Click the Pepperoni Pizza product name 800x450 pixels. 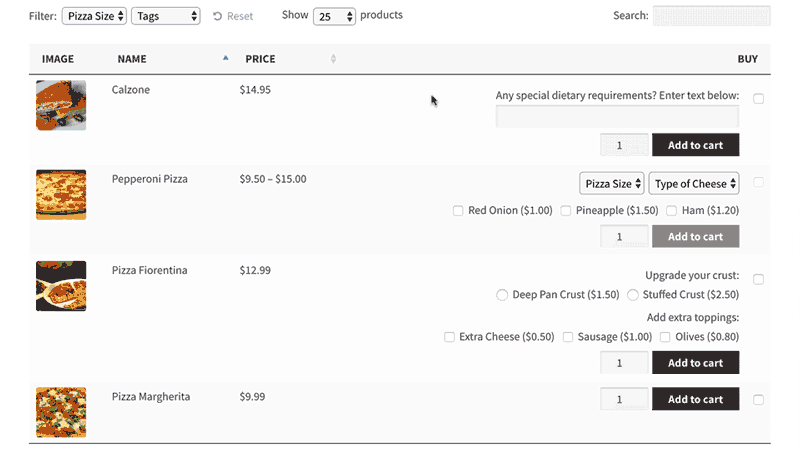(149, 179)
